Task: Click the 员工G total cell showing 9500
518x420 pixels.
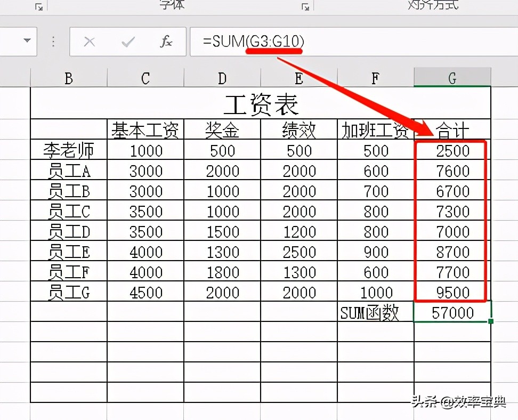Action: tap(452, 292)
